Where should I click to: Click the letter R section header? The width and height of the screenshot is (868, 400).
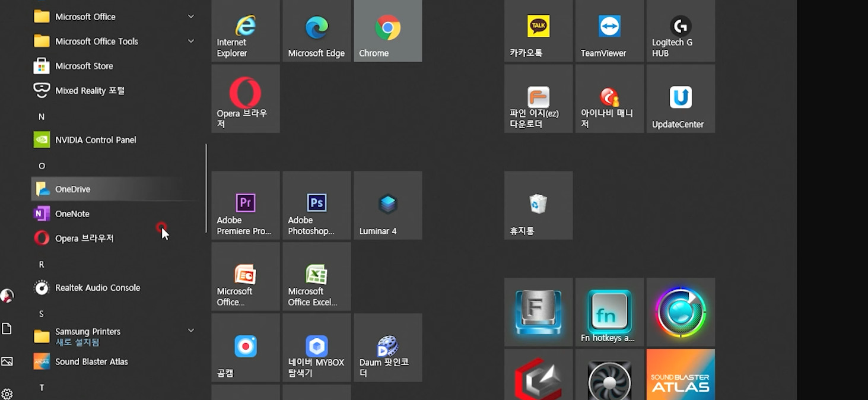(x=42, y=265)
